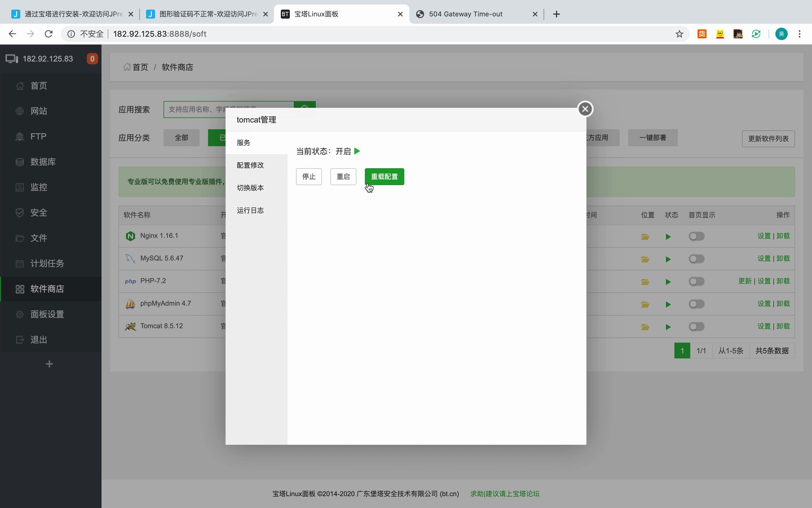Open the 配置修改 tab

point(256,165)
